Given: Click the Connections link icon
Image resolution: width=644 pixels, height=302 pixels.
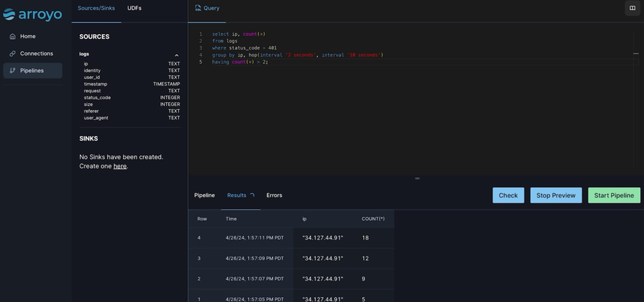Looking at the screenshot, I should click(x=12, y=53).
